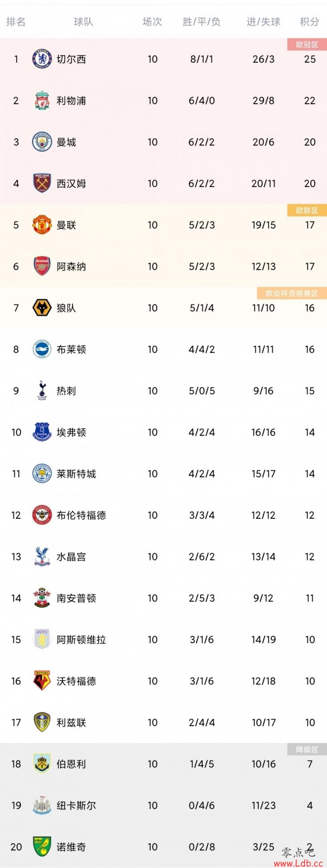
Task: Select the West Ham crest
Action: [x=42, y=183]
